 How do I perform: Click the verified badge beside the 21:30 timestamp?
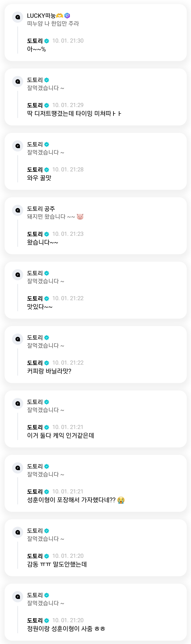coord(47,41)
